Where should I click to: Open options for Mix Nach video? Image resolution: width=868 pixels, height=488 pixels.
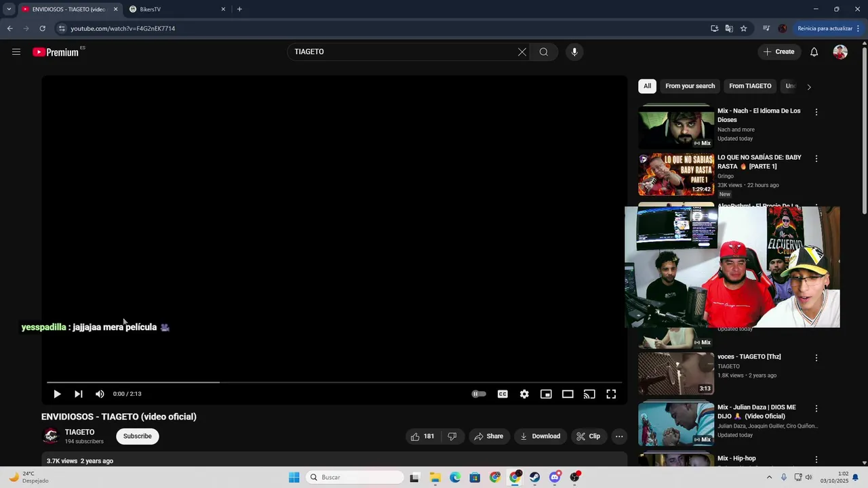(816, 112)
